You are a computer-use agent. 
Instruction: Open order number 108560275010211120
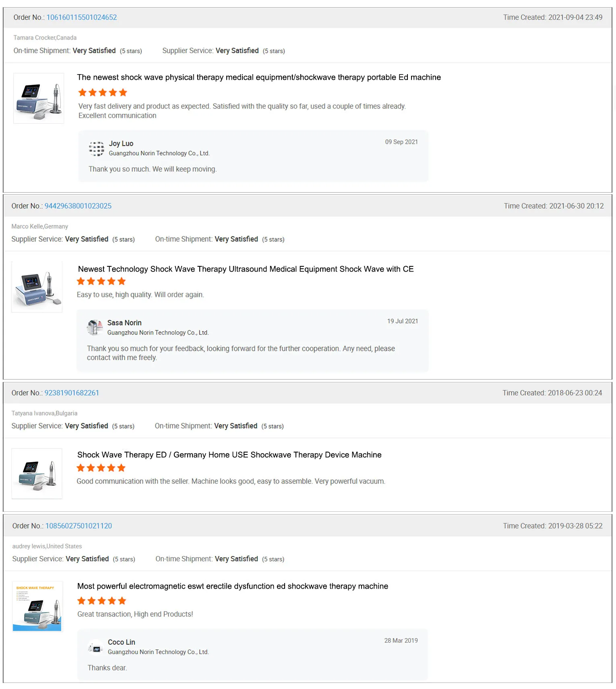pos(79,526)
